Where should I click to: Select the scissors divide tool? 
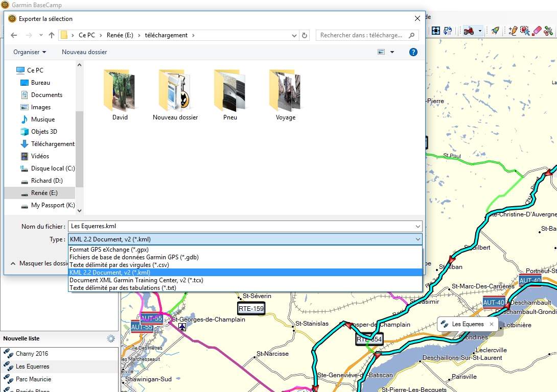548,31
